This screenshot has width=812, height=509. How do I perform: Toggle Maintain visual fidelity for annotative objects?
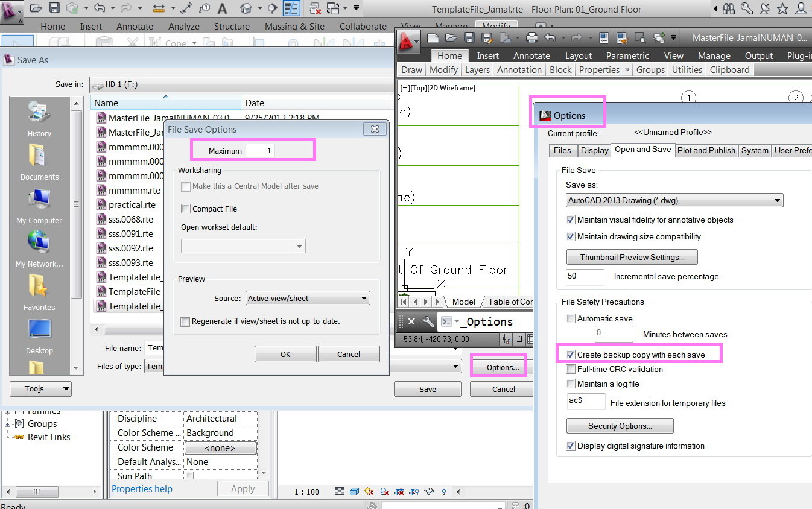tap(571, 220)
